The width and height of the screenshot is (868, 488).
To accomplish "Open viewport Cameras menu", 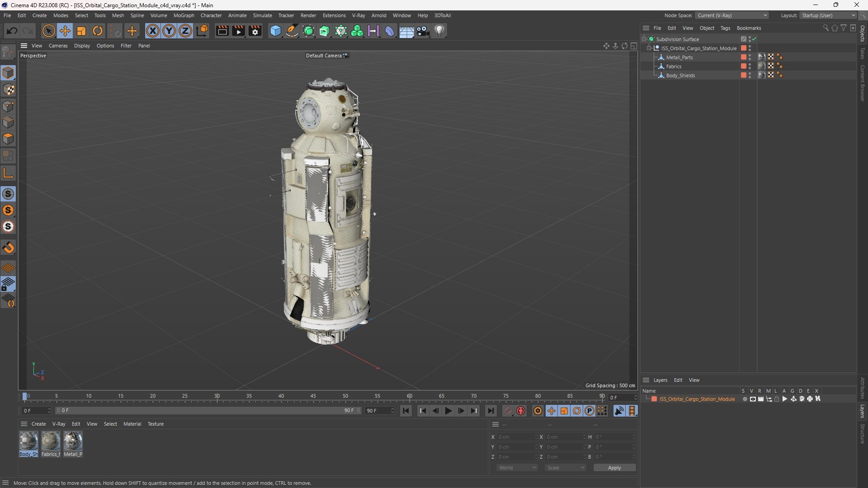I will [58, 46].
